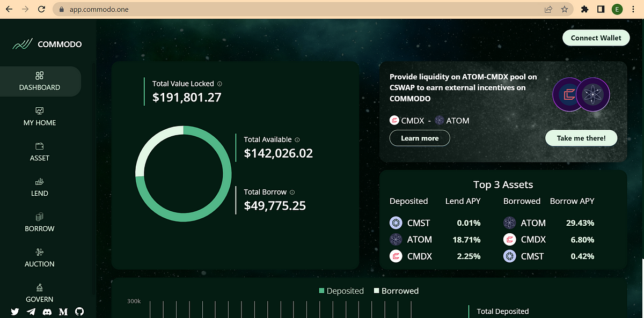
Task: Connect Wallet
Action: (x=596, y=38)
